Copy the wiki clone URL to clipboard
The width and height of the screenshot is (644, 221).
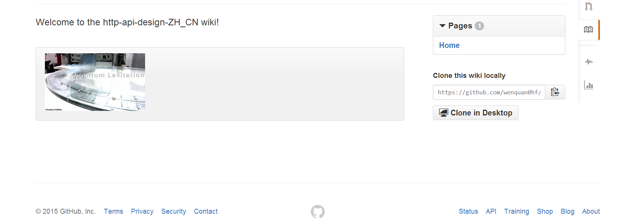[555, 92]
